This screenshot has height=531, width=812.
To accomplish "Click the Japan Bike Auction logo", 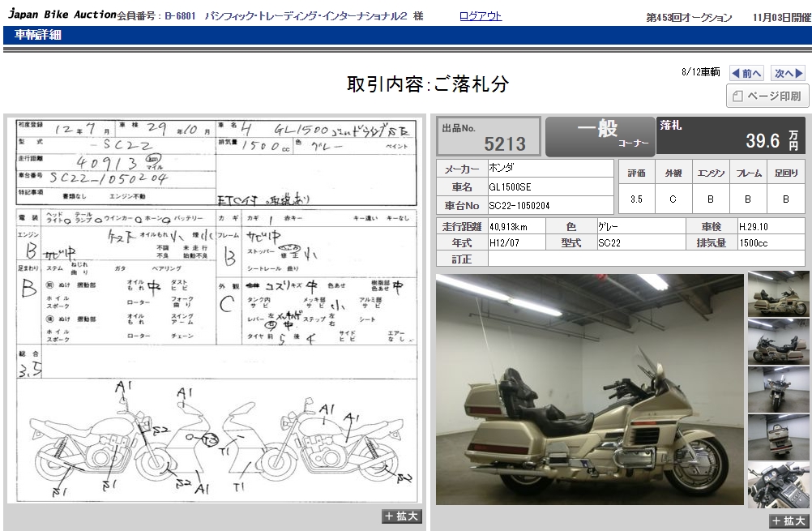I will pyautogui.click(x=61, y=15).
